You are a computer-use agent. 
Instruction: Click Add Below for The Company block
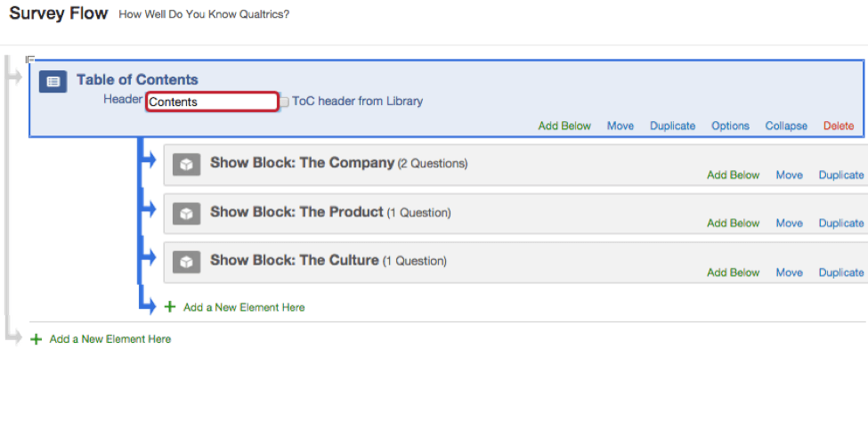pos(733,175)
